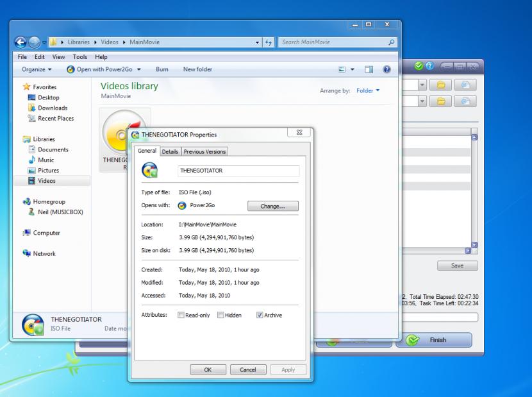Open the Edit menu
This screenshot has width=532, height=397.
(39, 57)
